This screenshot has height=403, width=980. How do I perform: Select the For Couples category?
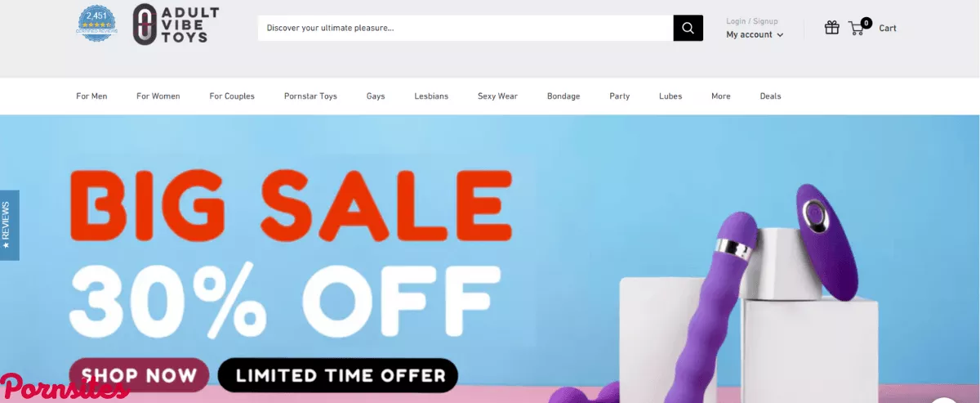pyautogui.click(x=232, y=96)
